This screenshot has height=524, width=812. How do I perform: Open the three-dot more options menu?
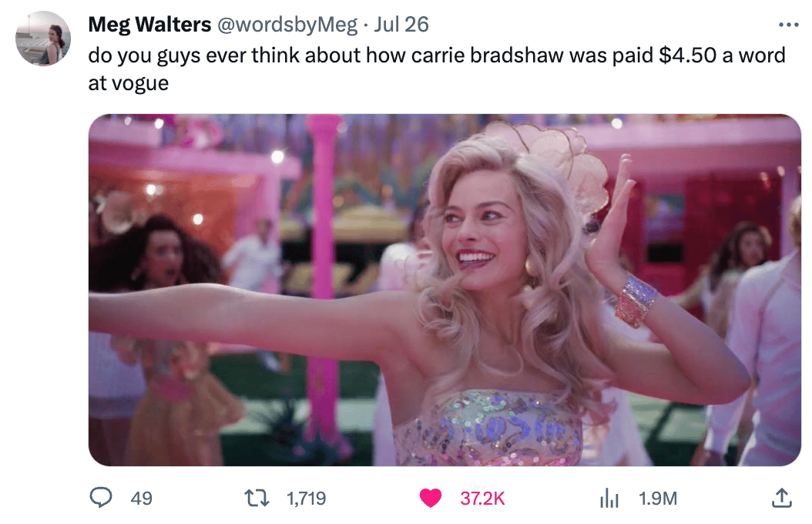pyautogui.click(x=789, y=25)
